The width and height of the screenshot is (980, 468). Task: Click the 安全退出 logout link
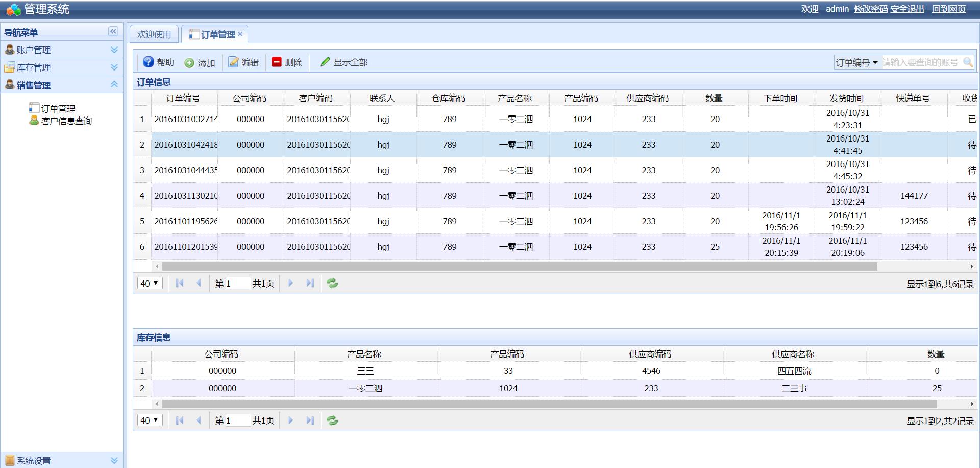click(x=908, y=9)
